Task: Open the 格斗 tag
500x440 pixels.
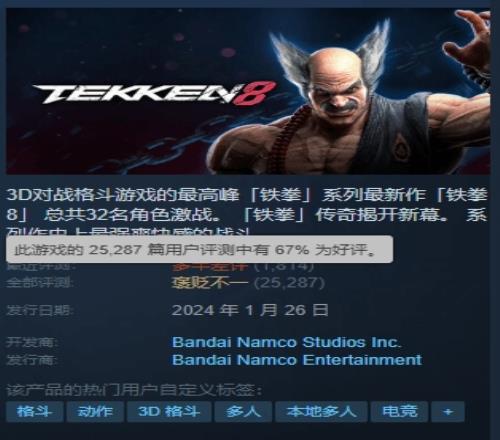Action: (35, 411)
